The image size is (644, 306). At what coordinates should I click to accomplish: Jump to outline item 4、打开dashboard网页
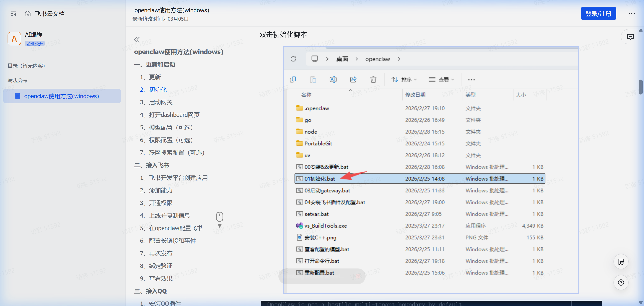(170, 115)
